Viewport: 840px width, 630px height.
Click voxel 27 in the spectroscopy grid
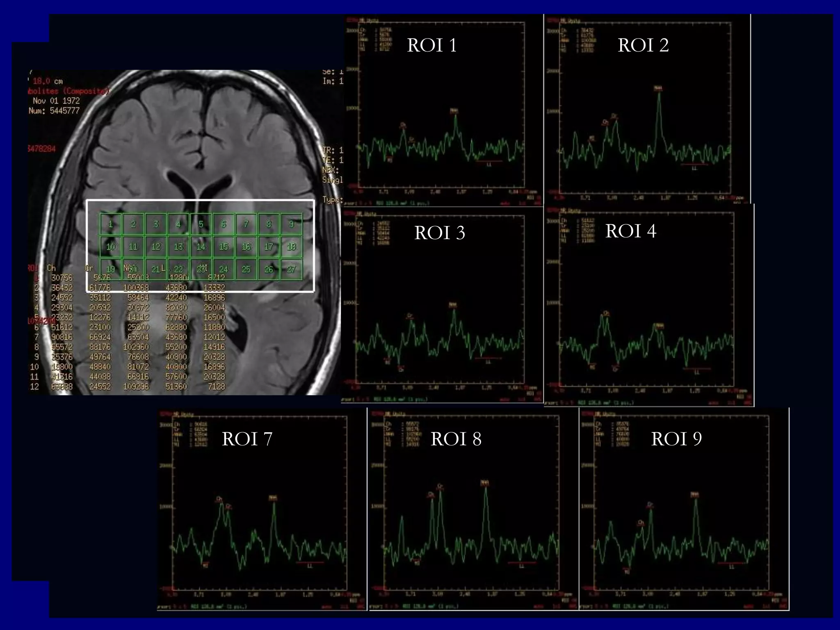[291, 269]
